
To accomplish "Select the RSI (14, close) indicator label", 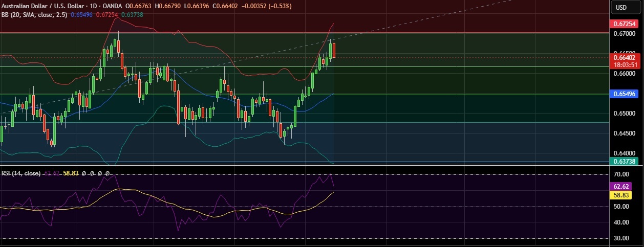I will (21, 173).
